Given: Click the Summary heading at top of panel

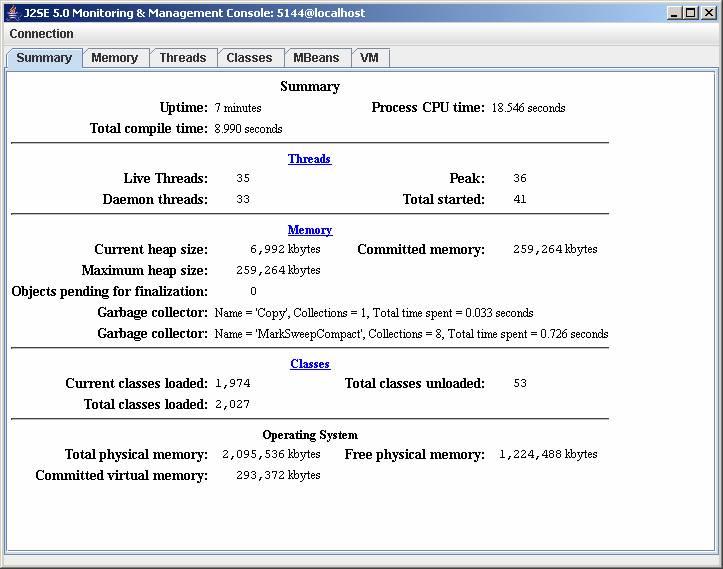Looking at the screenshot, I should [310, 87].
